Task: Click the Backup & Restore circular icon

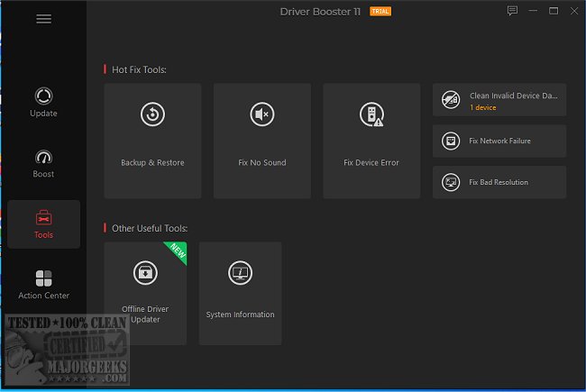Action: click(x=152, y=114)
